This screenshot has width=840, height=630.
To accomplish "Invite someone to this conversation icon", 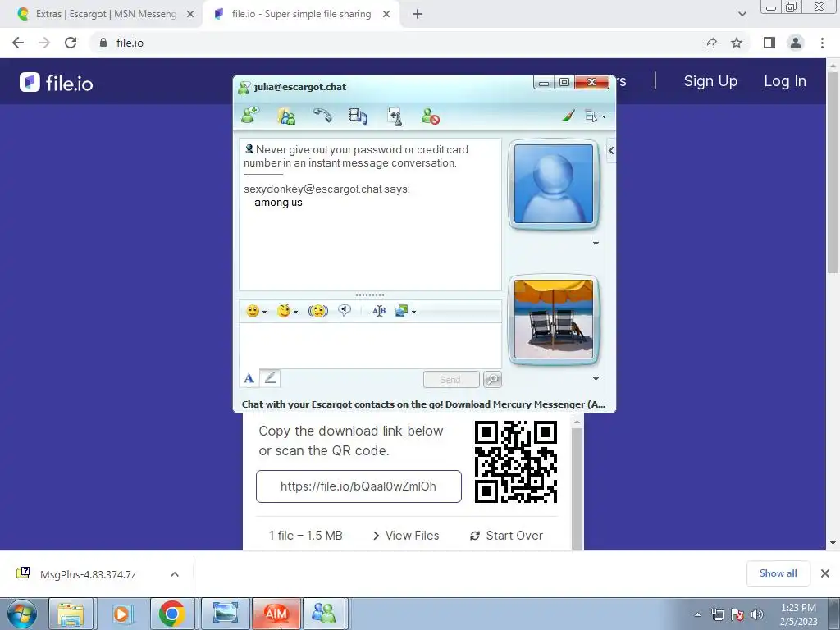I will point(249,116).
